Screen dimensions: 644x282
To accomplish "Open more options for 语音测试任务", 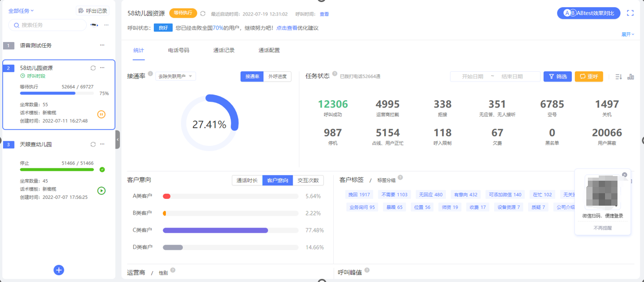I will (x=102, y=45).
